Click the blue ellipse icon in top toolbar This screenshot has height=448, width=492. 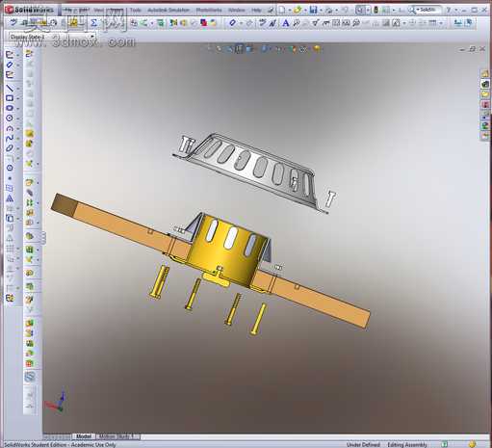coord(233,23)
